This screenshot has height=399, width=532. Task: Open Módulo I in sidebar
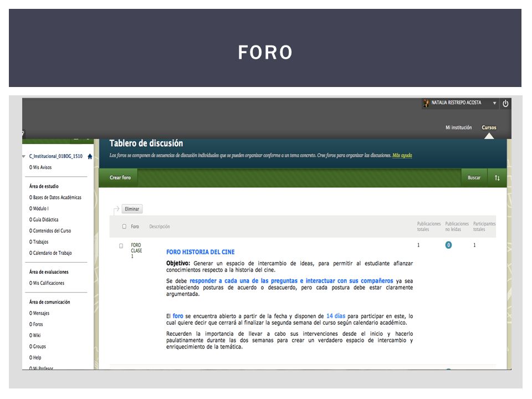tap(39, 209)
